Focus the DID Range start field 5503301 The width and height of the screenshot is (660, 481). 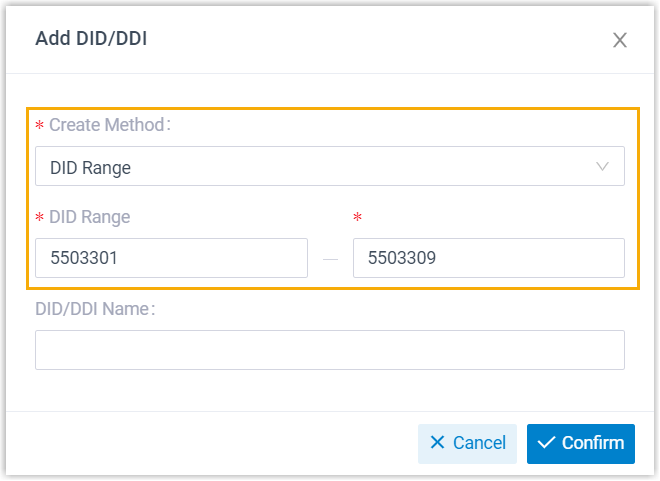point(171,258)
